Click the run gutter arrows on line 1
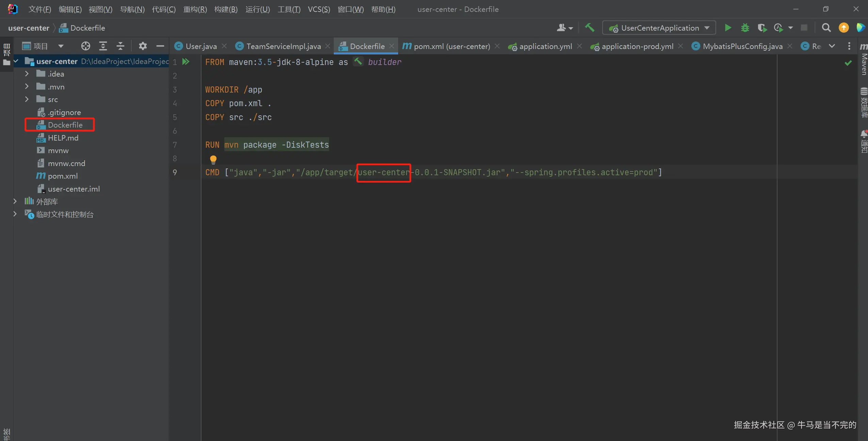This screenshot has width=868, height=441. tap(186, 62)
